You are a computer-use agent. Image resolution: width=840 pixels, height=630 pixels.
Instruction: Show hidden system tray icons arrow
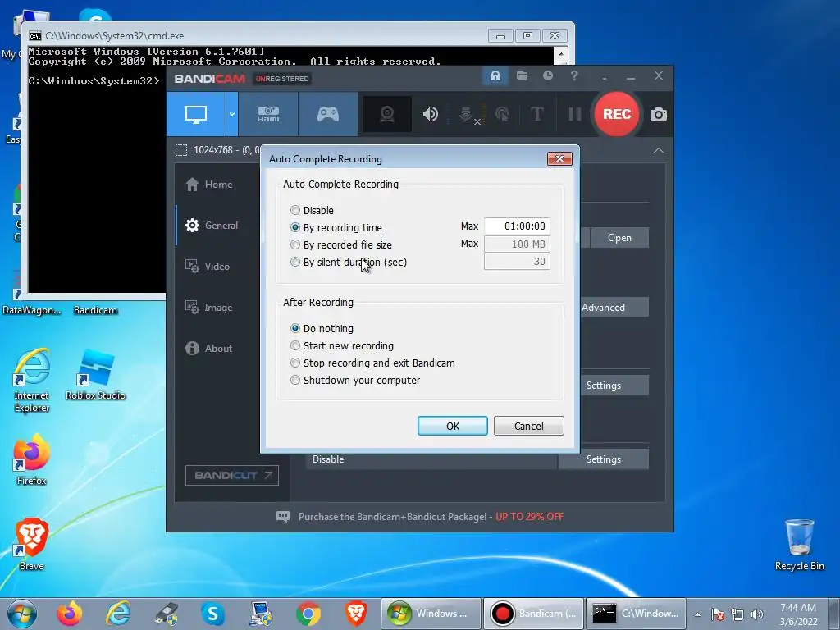tap(697, 614)
